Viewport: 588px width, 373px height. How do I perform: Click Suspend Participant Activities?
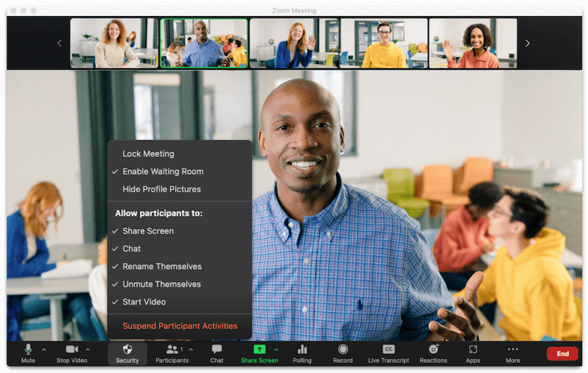tap(179, 326)
